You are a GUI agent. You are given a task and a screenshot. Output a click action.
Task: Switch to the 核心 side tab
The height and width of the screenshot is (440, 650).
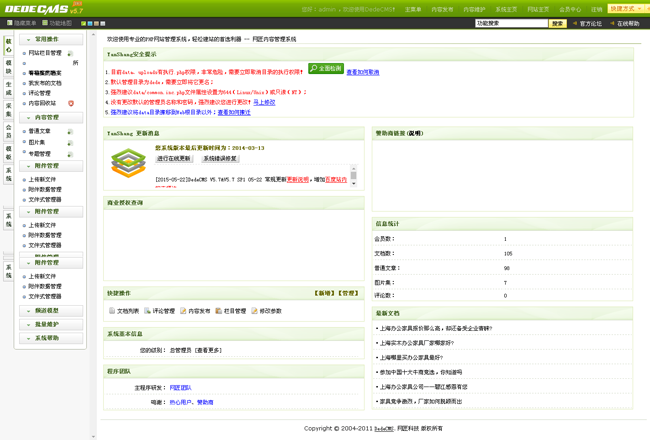9,46
